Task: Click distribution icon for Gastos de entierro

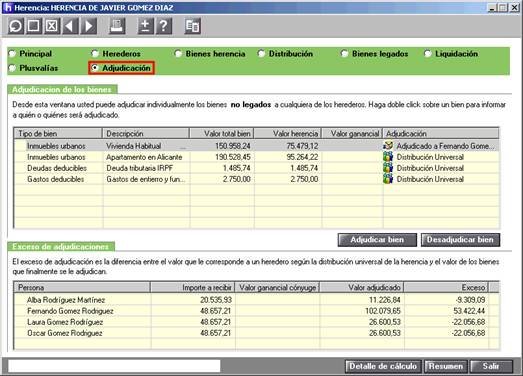Action: (388, 179)
